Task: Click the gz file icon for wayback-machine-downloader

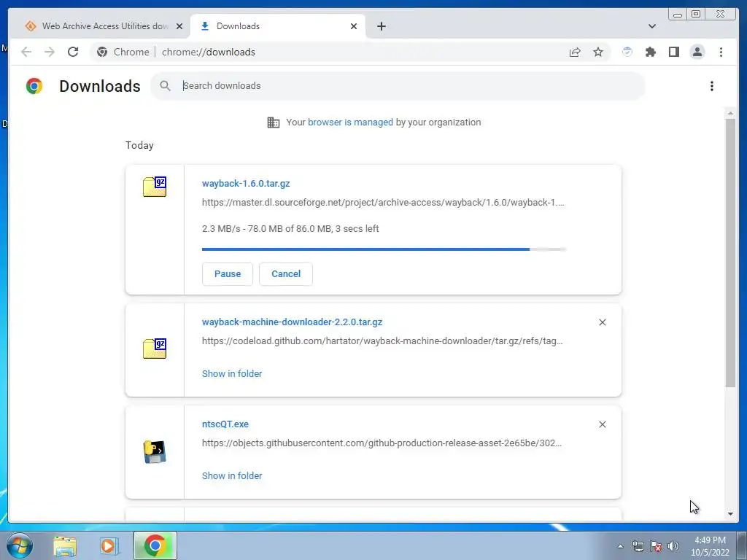Action: [155, 349]
